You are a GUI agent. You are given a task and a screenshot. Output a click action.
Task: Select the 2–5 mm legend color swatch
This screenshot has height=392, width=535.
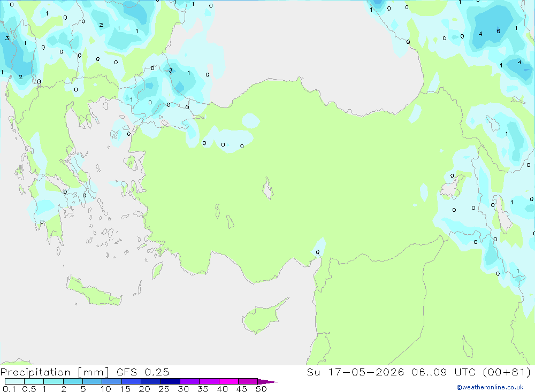coord(73,381)
